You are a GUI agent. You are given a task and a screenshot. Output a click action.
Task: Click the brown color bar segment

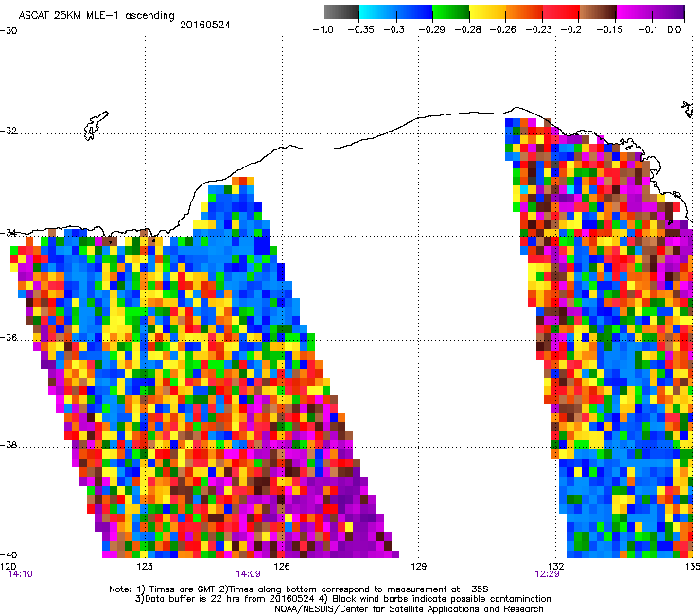coord(598,12)
